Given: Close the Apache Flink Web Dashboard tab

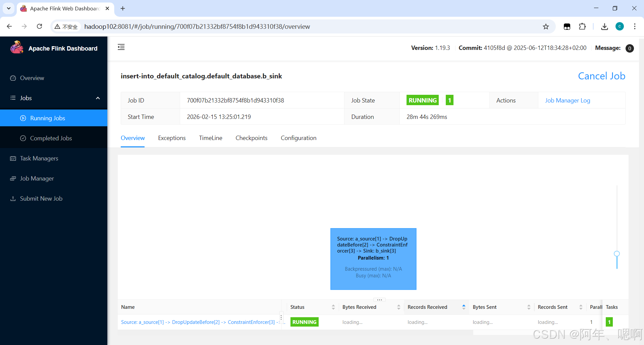Looking at the screenshot, I should (107, 8).
